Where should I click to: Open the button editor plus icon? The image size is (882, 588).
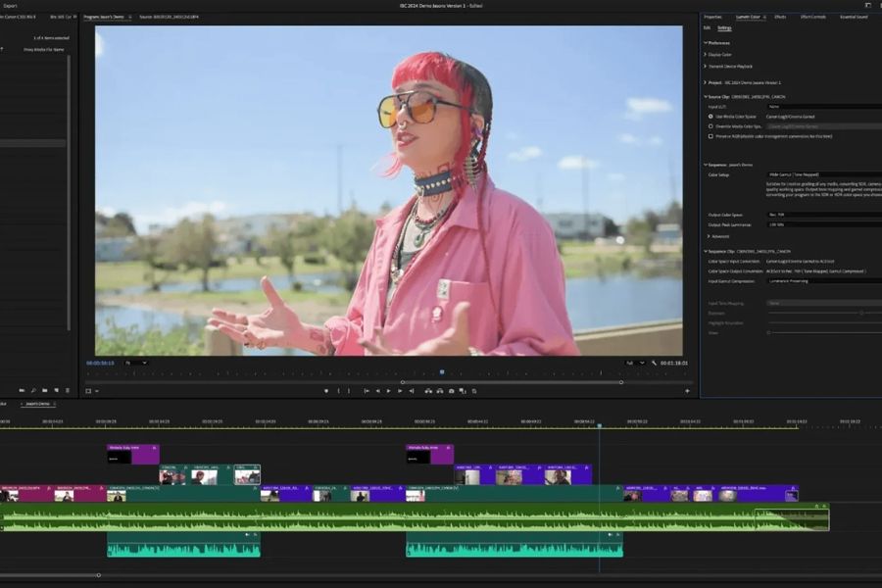click(x=687, y=391)
